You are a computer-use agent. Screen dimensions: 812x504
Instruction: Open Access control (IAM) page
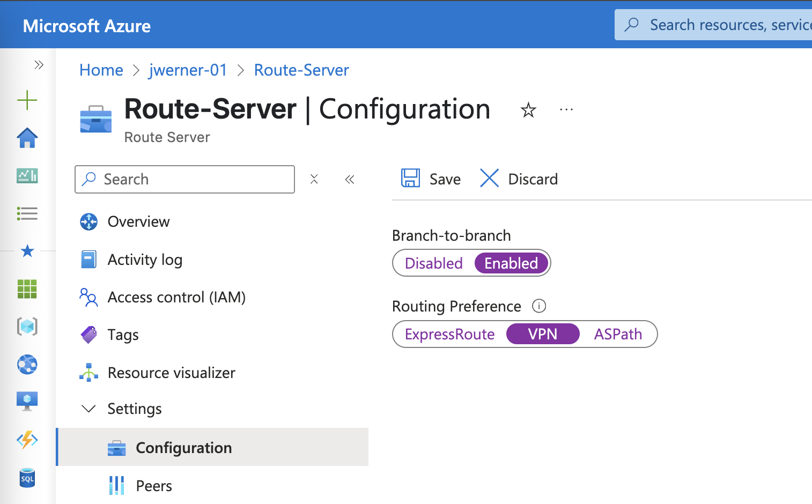coord(176,297)
